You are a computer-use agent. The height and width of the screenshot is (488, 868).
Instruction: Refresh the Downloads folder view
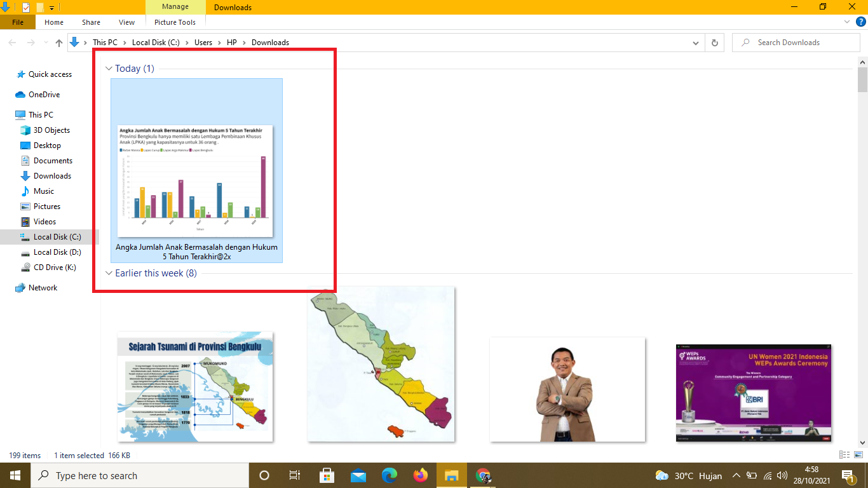tap(715, 43)
